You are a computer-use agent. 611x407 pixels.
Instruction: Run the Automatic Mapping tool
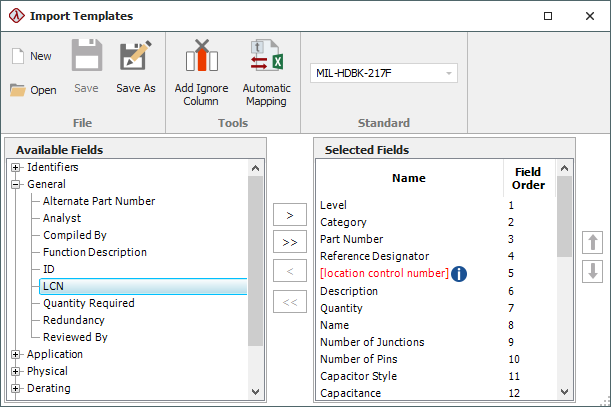pyautogui.click(x=266, y=72)
